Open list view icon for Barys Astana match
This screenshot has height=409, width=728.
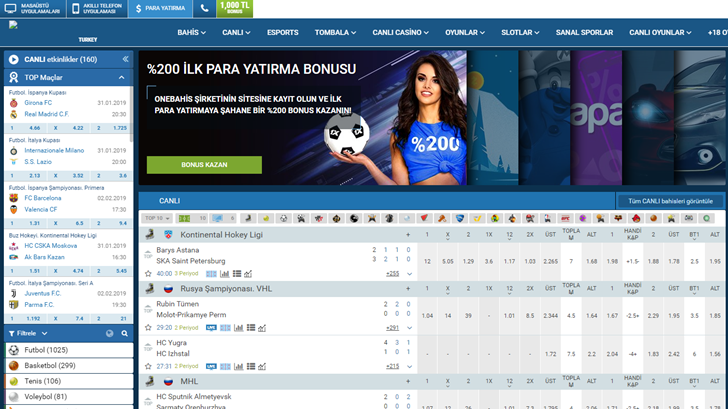point(237,274)
